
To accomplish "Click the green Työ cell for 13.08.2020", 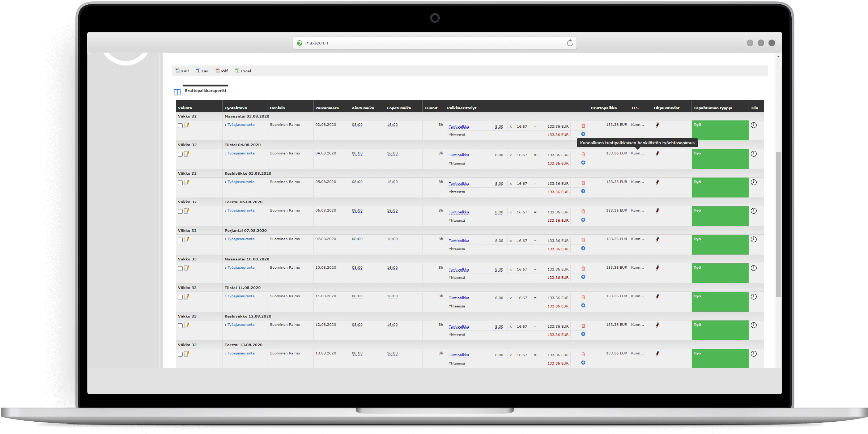I will point(720,358).
